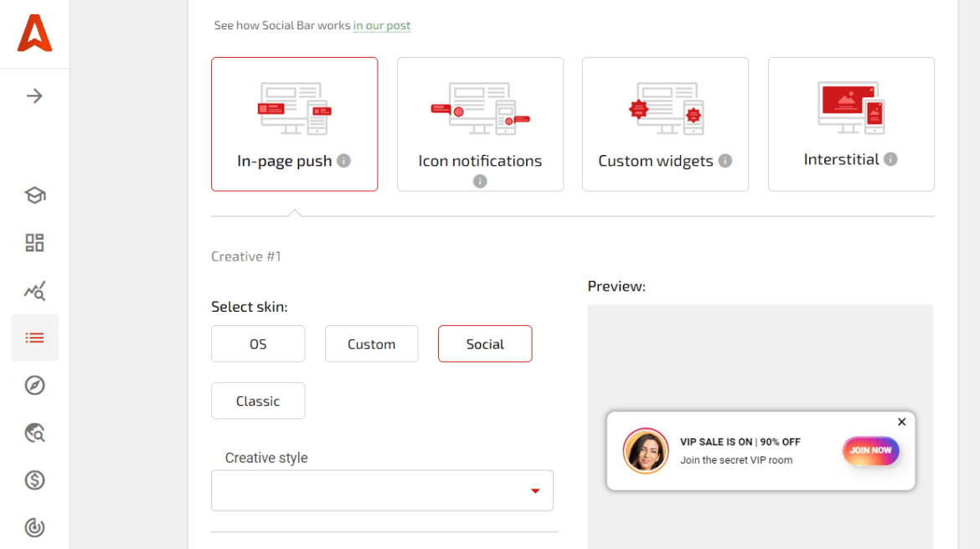This screenshot has width=980, height=549.
Task: Click the target goal icon in the sidebar
Action: (34, 528)
